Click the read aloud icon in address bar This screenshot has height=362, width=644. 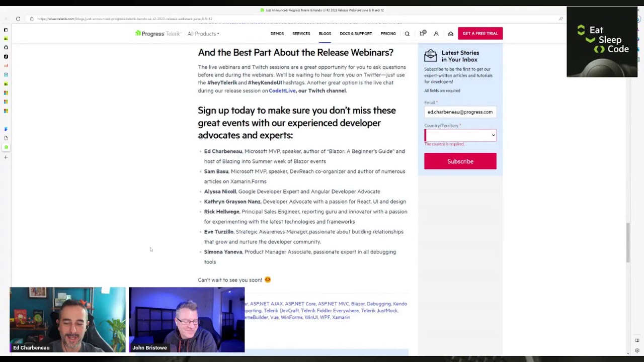[561, 19]
